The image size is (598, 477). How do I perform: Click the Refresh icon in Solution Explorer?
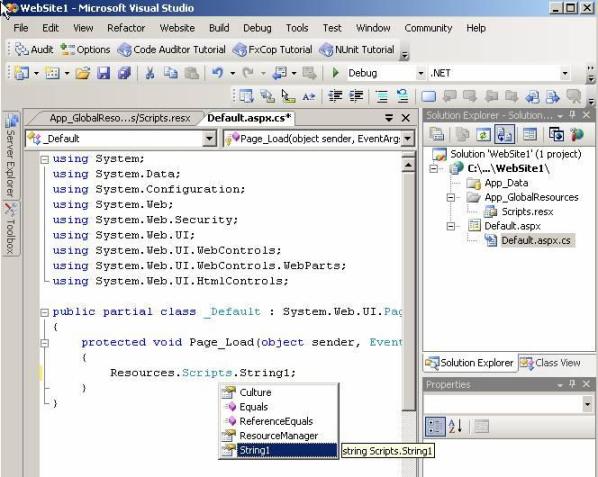coord(483,134)
